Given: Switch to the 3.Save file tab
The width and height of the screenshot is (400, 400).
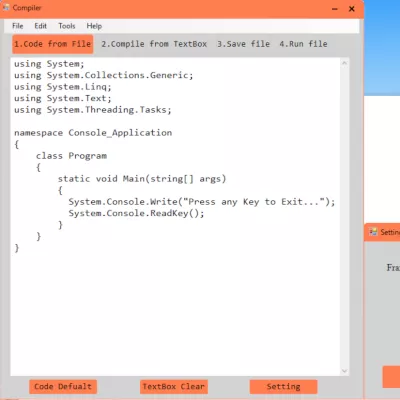Looking at the screenshot, I should [x=243, y=44].
